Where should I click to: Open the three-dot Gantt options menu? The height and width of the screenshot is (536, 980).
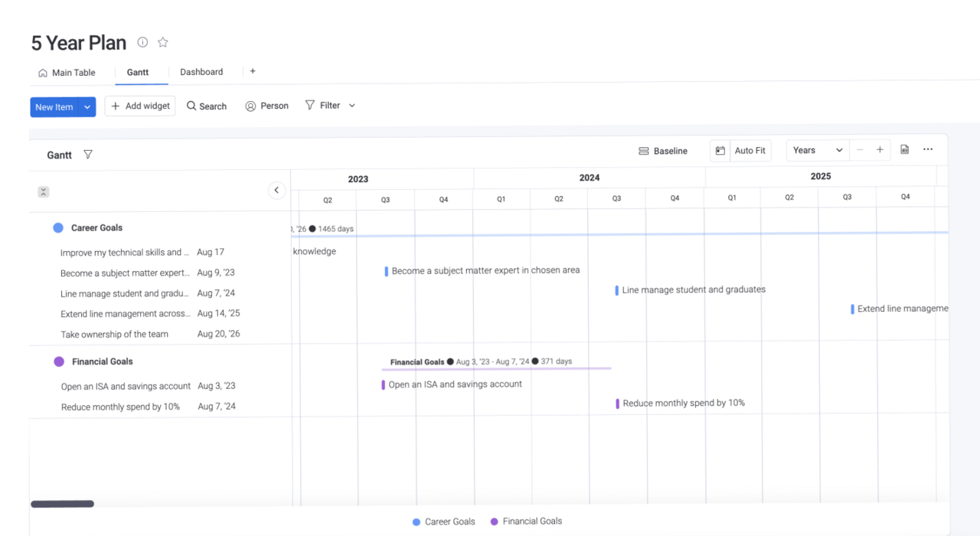coord(928,150)
